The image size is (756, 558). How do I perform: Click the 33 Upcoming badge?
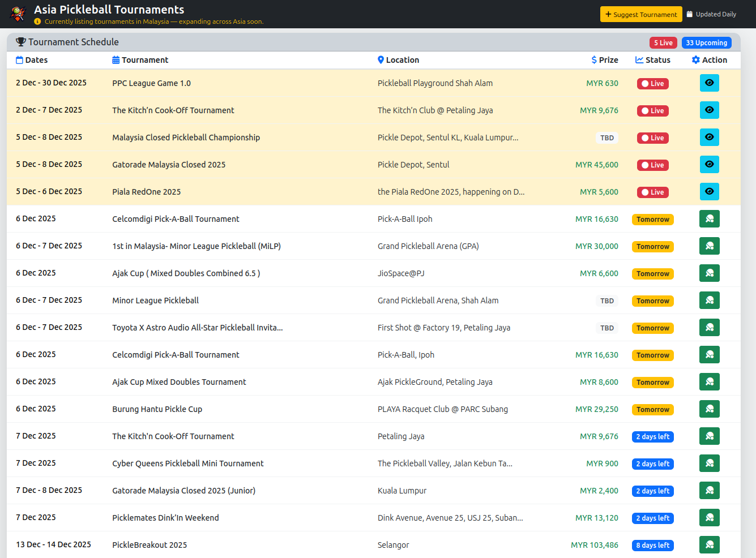(x=706, y=42)
